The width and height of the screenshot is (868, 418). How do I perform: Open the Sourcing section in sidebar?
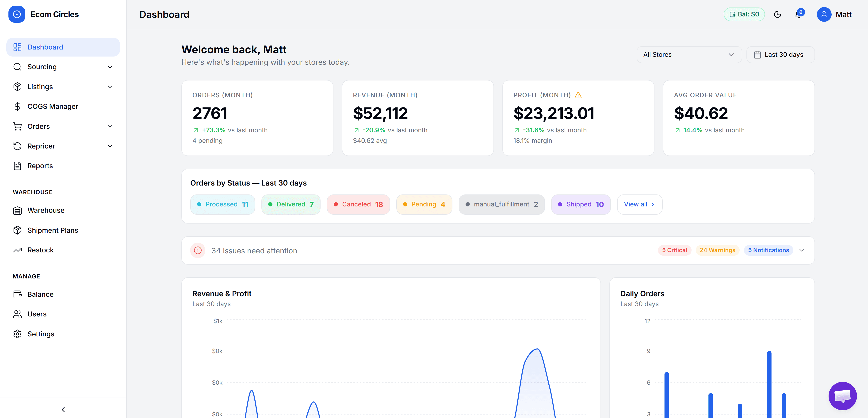(x=42, y=67)
